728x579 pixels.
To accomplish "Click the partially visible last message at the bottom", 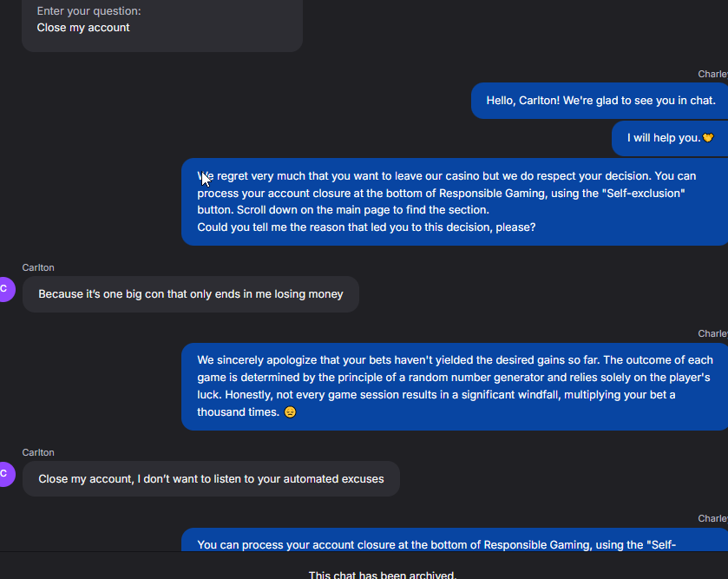I will 436,545.
